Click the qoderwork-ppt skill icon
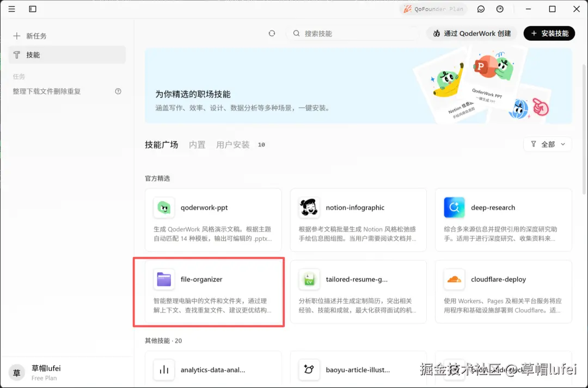Image resolution: width=588 pixels, height=388 pixels. [x=164, y=207]
